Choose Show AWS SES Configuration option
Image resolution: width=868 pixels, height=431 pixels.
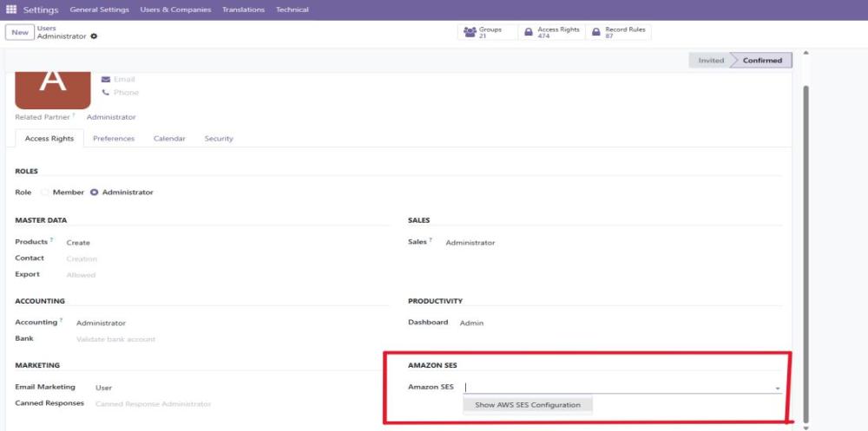(528, 405)
